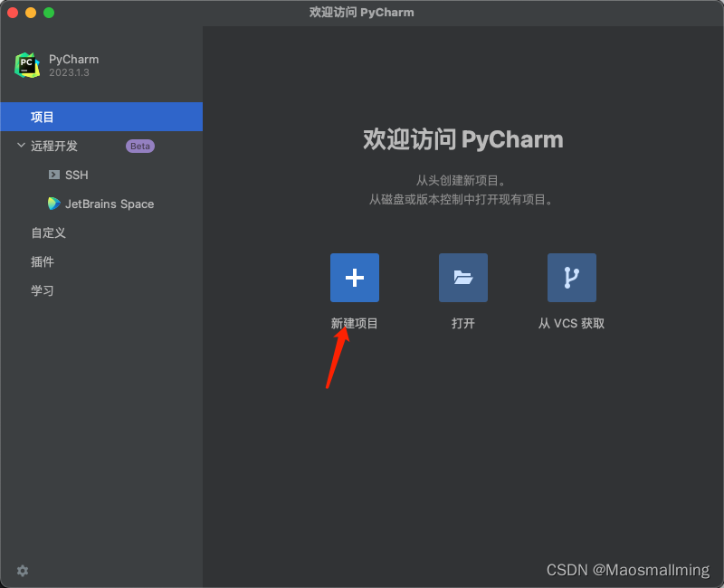This screenshot has height=588, width=724.
Task: Open settings gear in bottom corner
Action: tap(23, 571)
